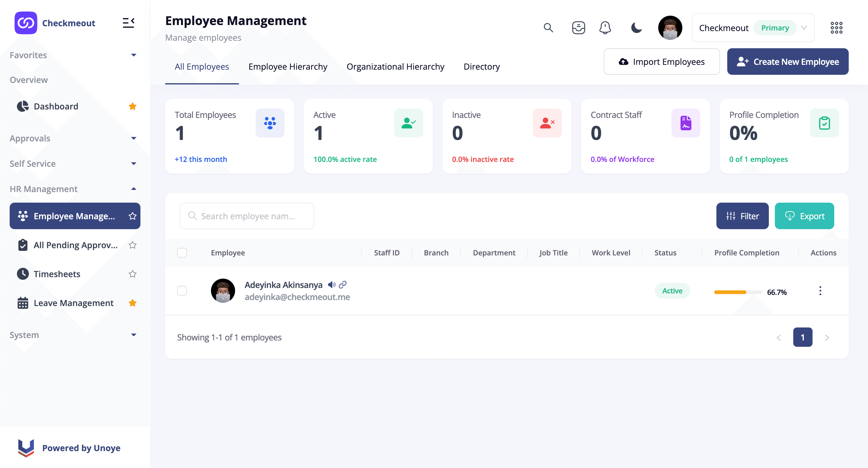Screen dimensions: 868x468
Task: Click the Employee column header
Action: tap(228, 252)
